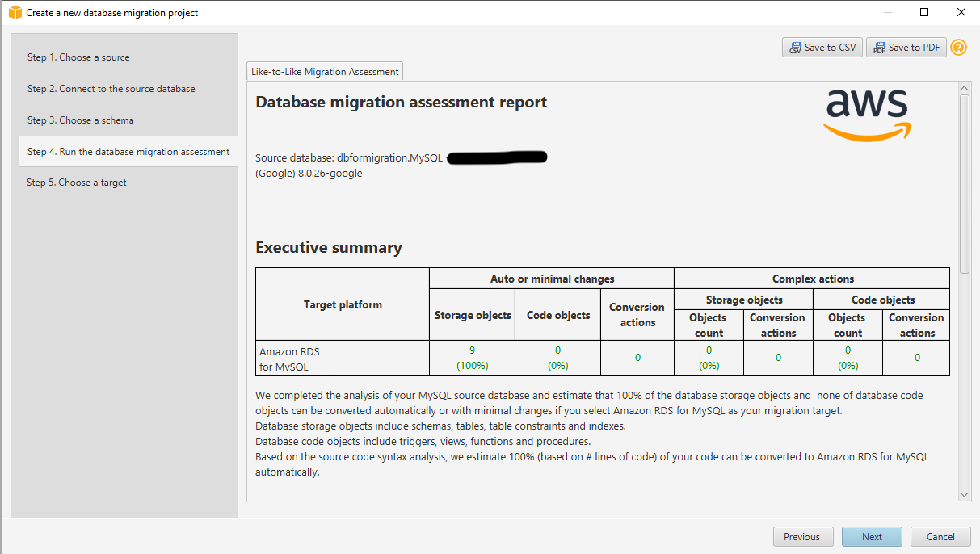Screen dimensions: 980x554
Task: Open the orange help question-mark icon
Action: point(958,48)
